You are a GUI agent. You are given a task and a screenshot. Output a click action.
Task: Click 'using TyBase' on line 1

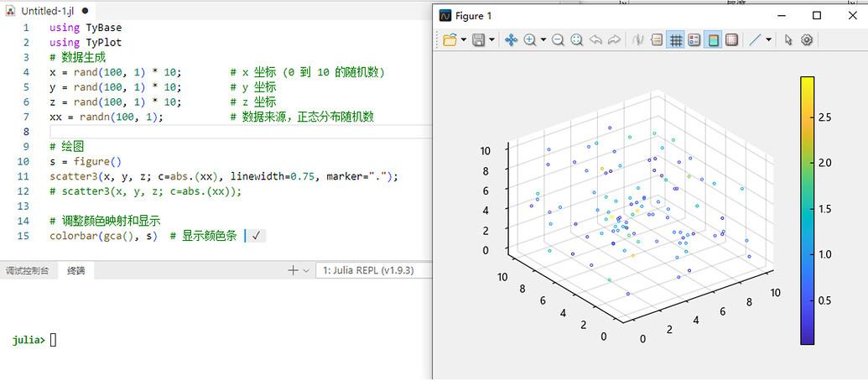tap(86, 28)
